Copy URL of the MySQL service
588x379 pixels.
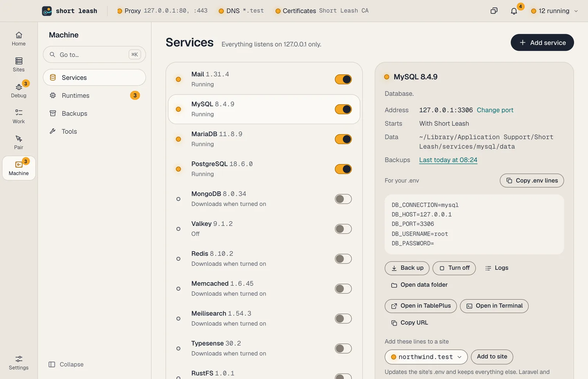click(x=410, y=323)
